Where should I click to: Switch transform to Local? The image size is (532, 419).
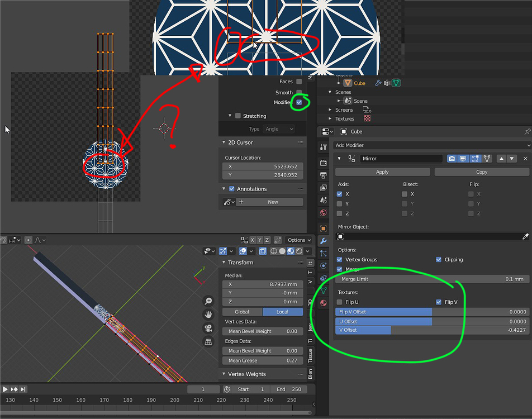tap(283, 312)
